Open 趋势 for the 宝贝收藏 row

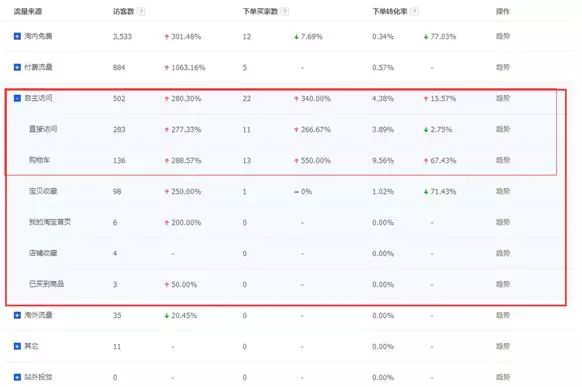503,191
